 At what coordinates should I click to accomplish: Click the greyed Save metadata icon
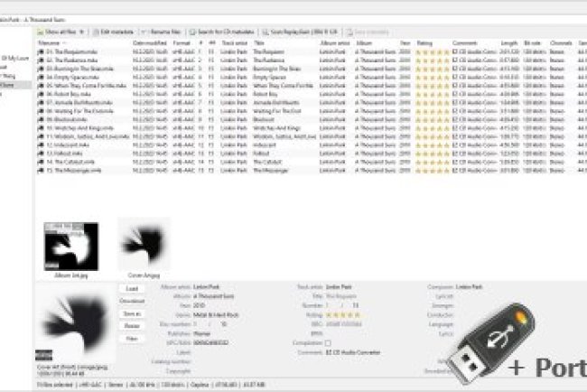(x=349, y=33)
